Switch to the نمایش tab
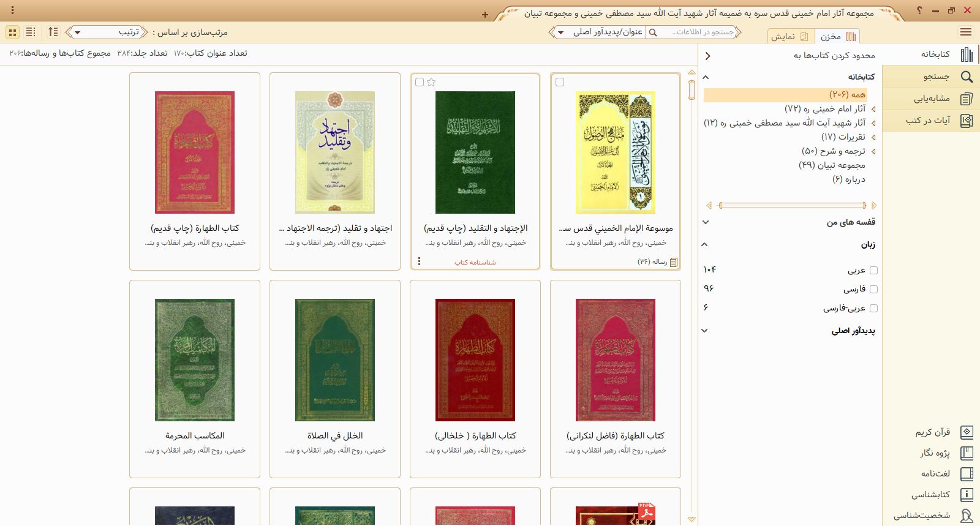The height and width of the screenshot is (526, 980). [791, 37]
